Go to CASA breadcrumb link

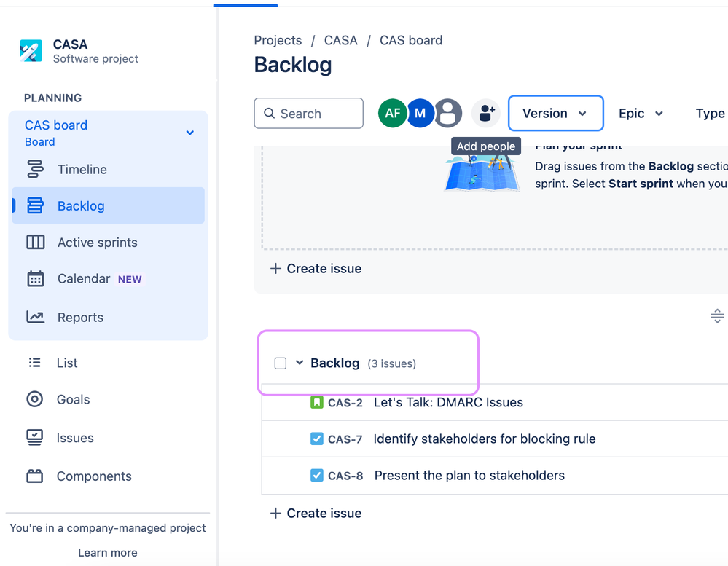(341, 40)
